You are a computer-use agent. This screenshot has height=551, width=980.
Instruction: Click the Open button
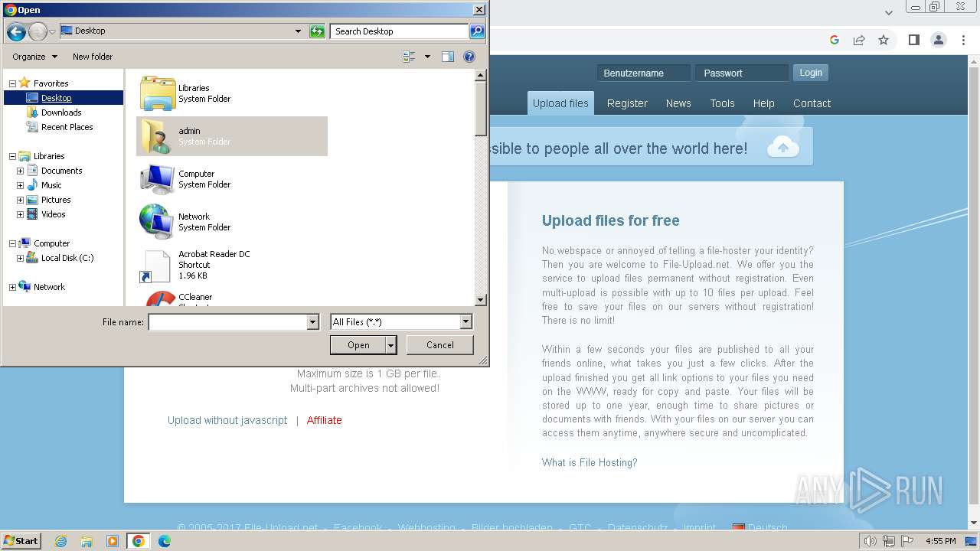[x=358, y=345]
